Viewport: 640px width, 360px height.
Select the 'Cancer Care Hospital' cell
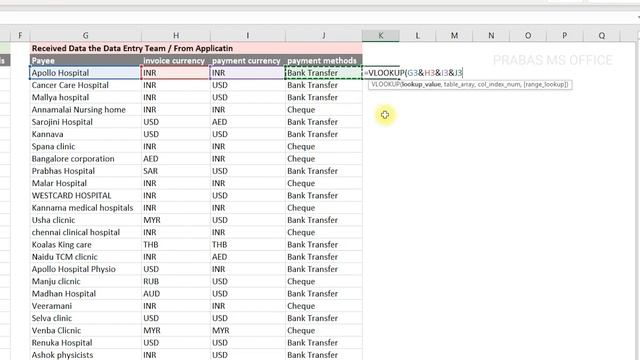[85, 85]
